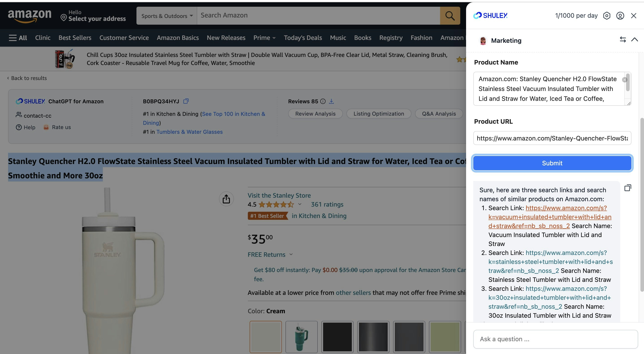644x354 pixels.
Task: Download reviews with the download icon
Action: tap(331, 101)
